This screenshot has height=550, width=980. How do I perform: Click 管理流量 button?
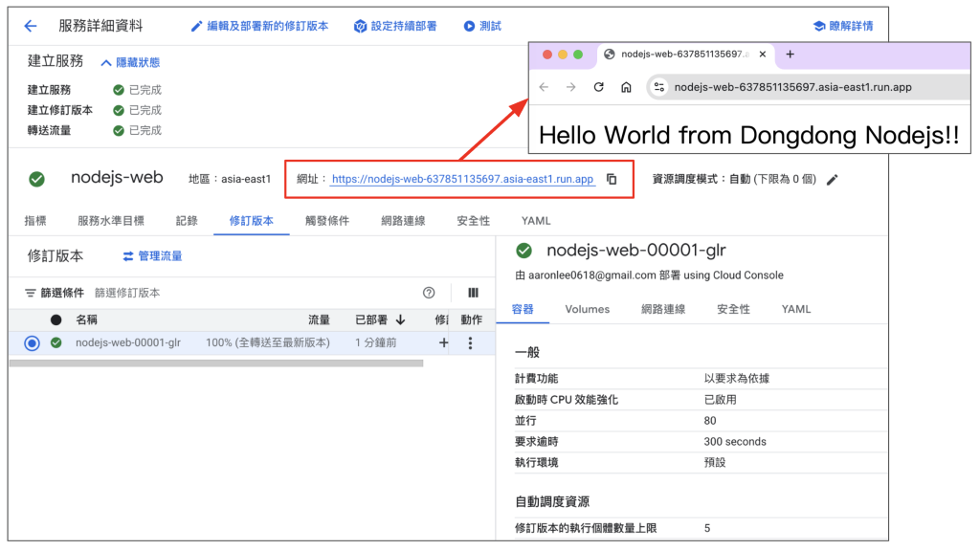tap(152, 256)
